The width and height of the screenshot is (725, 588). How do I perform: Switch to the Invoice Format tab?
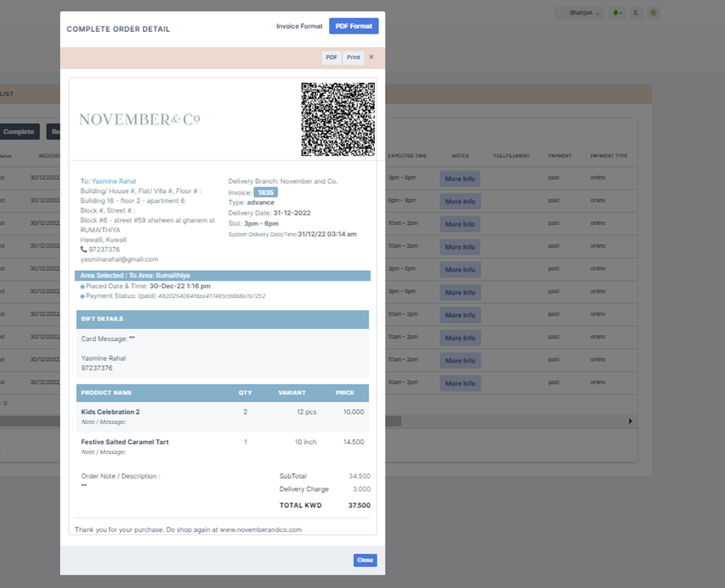coord(299,26)
